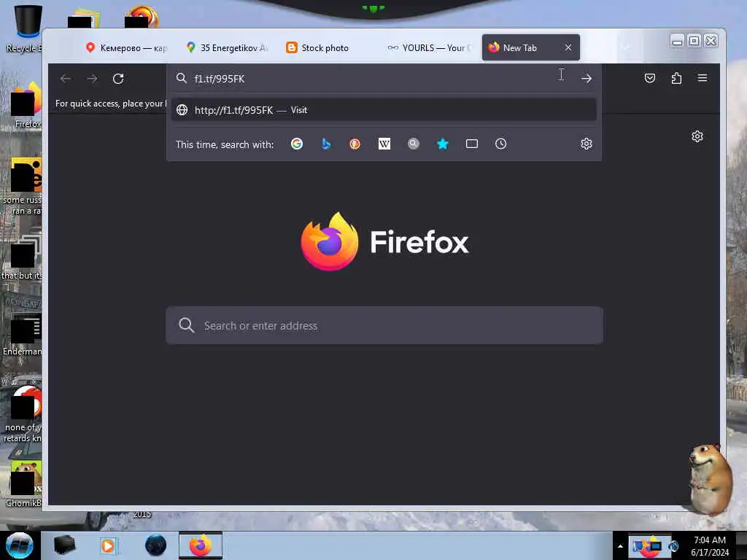Search this time with Google
Screen dimensions: 747x560
point(297,144)
